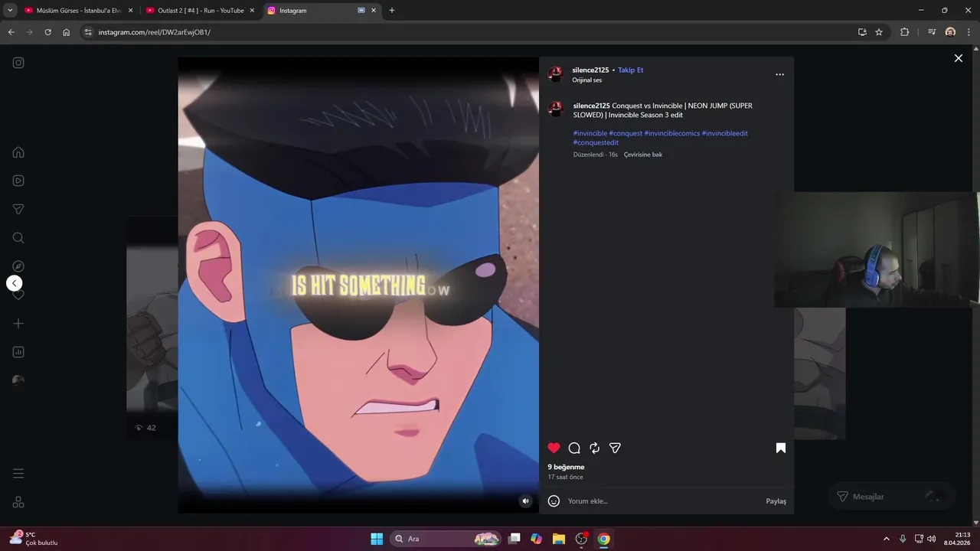This screenshot has width=980, height=551.
Task: Click the '17 saat önce' timestamp
Action: (x=565, y=477)
